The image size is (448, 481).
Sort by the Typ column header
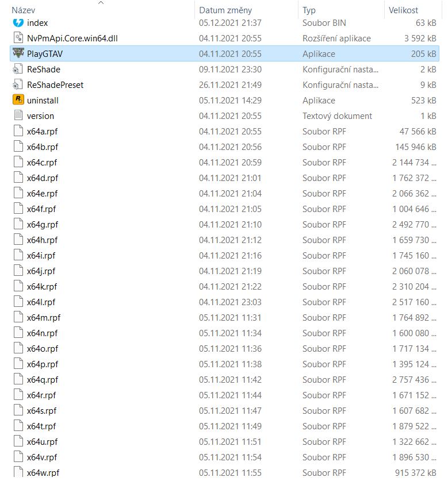(x=309, y=10)
